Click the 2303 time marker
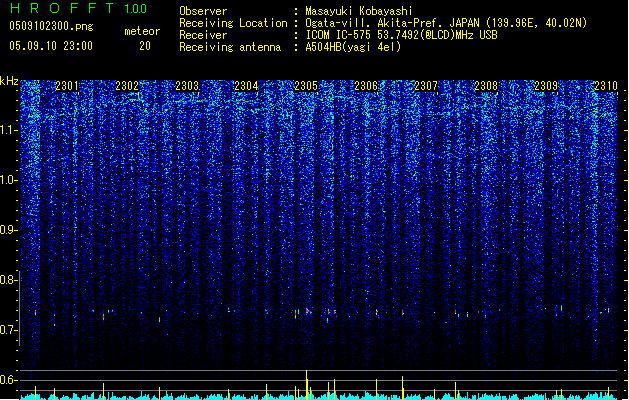Image resolution: width=629 pixels, height=400 pixels. (x=187, y=85)
